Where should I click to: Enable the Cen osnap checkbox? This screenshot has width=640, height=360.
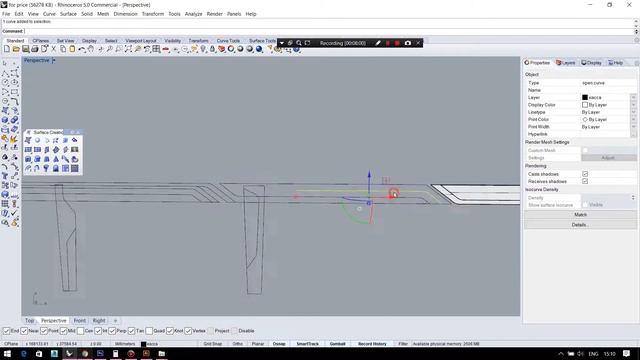[x=80, y=331]
